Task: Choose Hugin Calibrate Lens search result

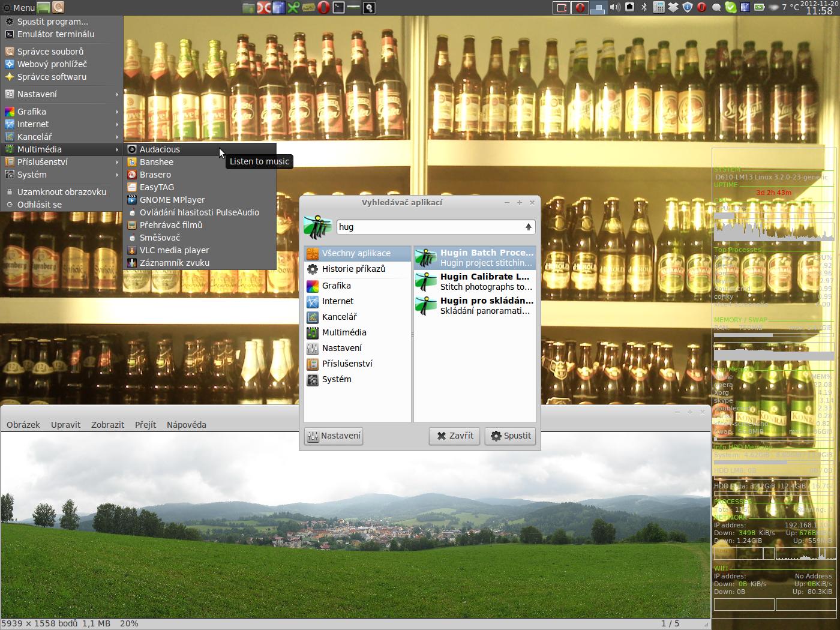Action: [x=474, y=281]
